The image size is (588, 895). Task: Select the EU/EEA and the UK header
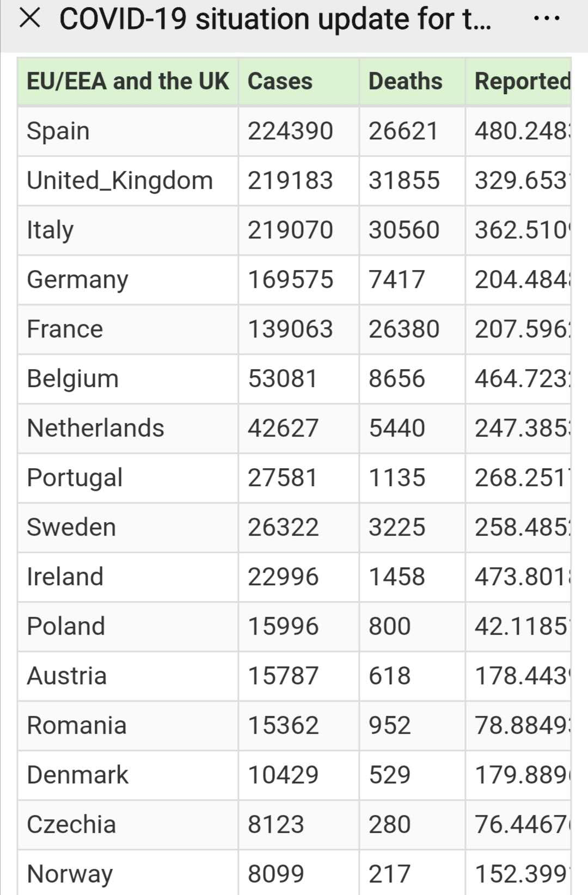[x=128, y=81]
